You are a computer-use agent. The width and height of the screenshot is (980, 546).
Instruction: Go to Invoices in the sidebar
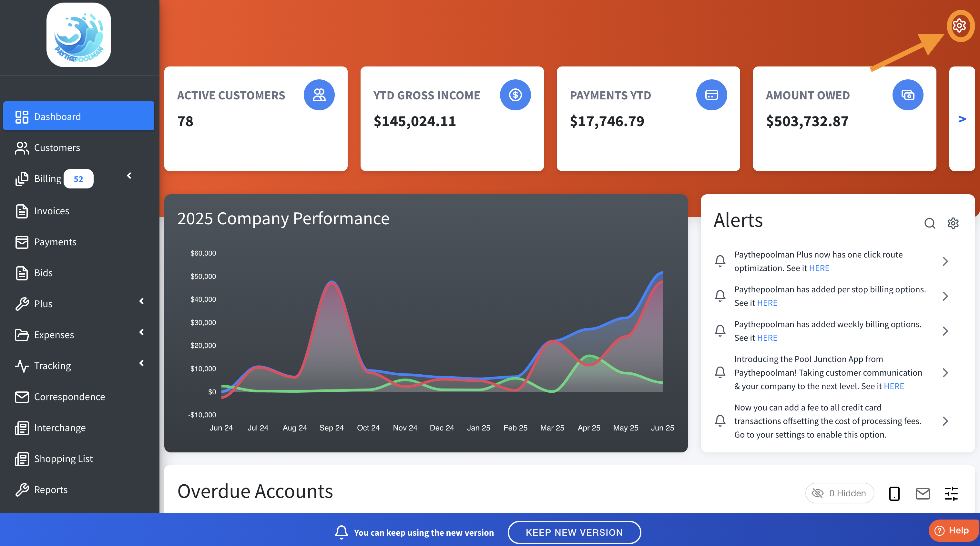point(51,211)
